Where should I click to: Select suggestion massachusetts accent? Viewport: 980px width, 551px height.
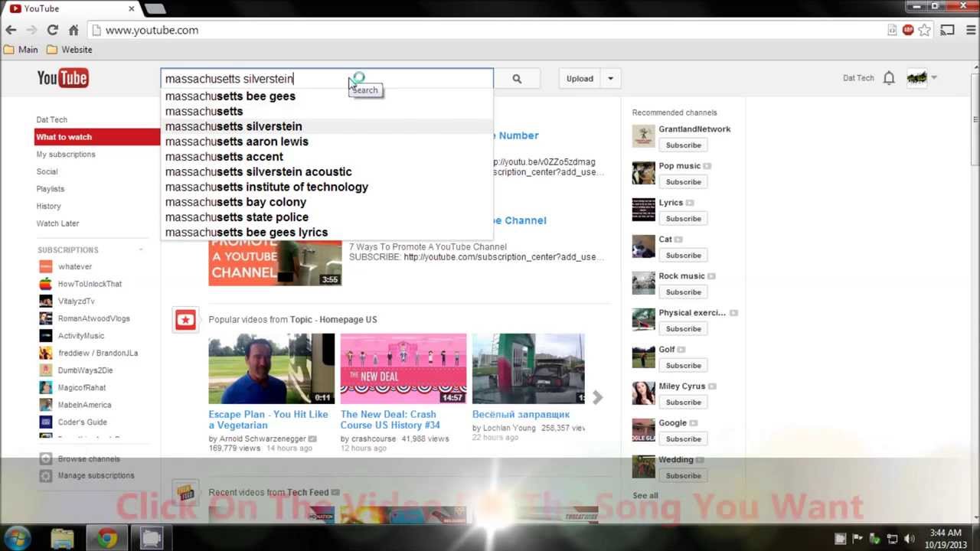click(327, 157)
